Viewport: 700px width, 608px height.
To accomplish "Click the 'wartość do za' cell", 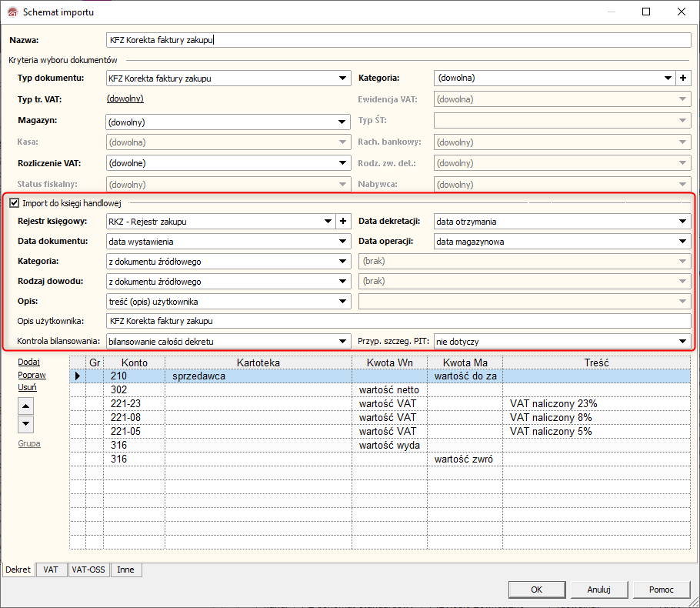I will click(x=465, y=376).
